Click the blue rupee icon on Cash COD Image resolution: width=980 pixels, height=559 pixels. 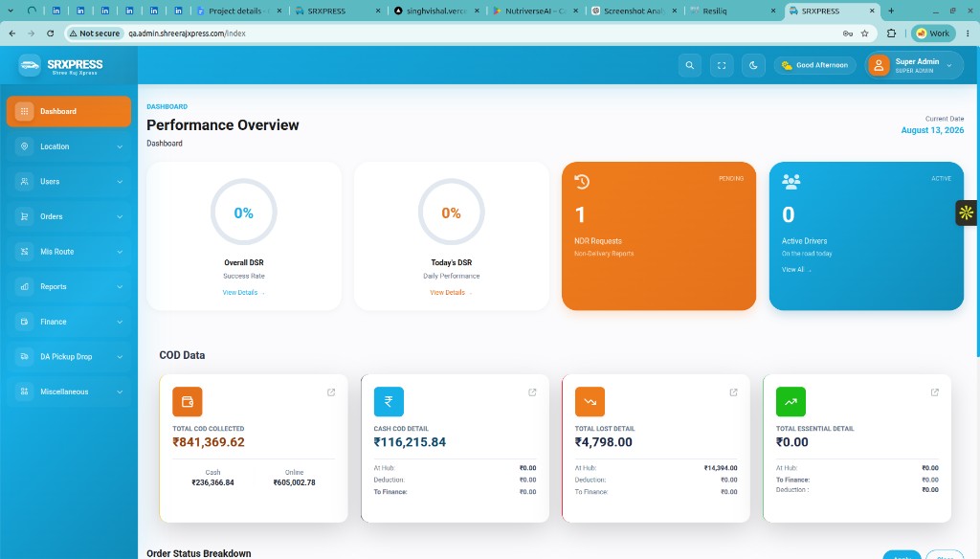[x=389, y=401]
